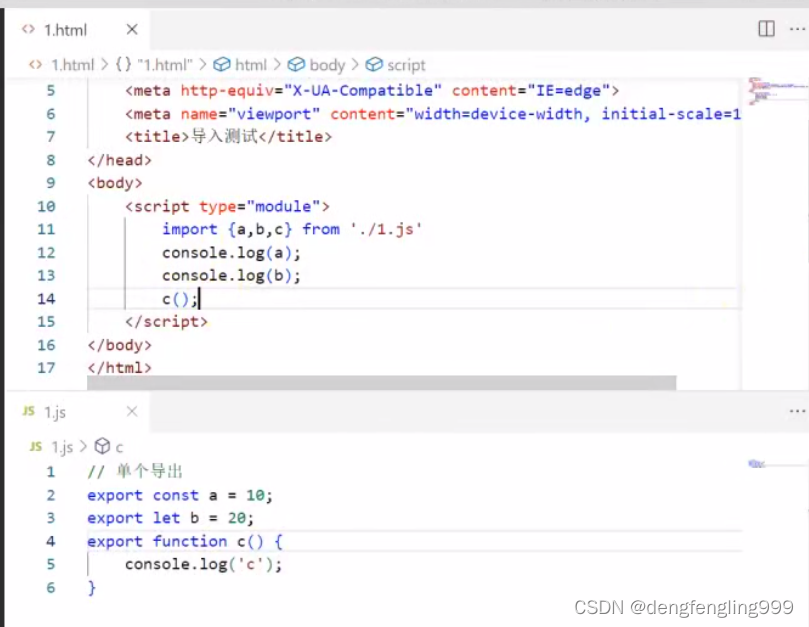Click the './1.js' import path string

(x=386, y=229)
